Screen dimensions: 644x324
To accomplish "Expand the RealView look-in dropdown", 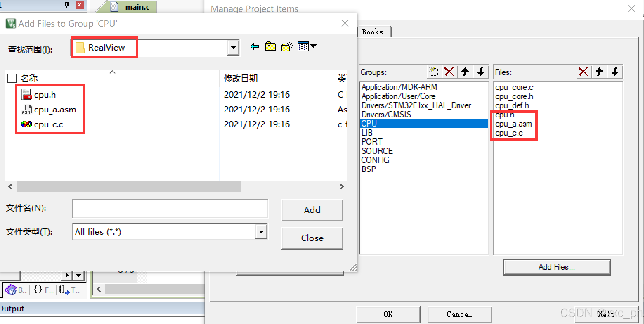I will click(233, 48).
